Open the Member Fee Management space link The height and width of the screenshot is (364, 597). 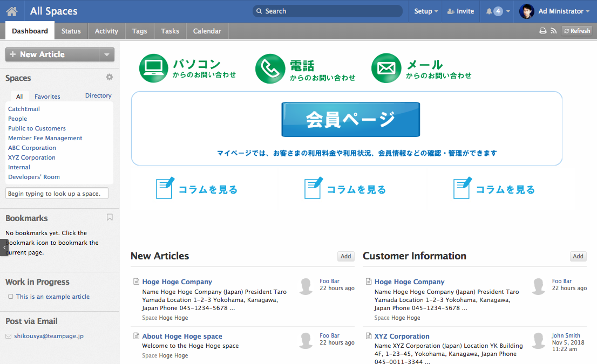tap(45, 138)
